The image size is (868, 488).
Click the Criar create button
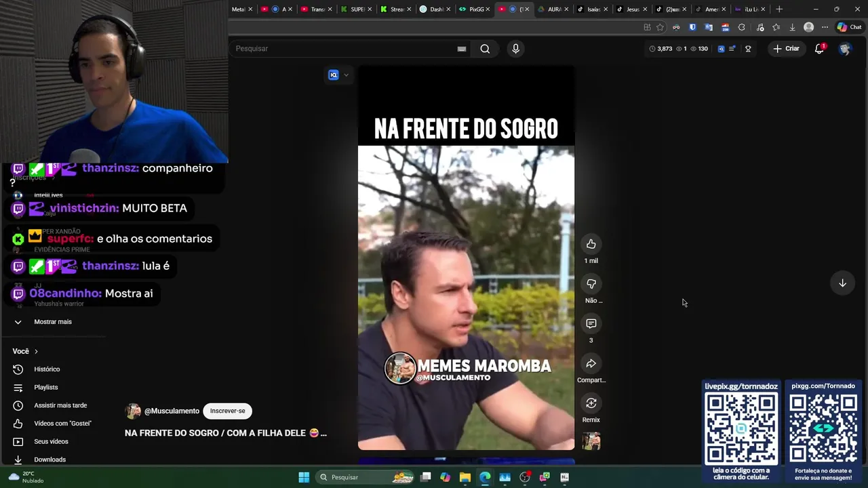coord(786,49)
